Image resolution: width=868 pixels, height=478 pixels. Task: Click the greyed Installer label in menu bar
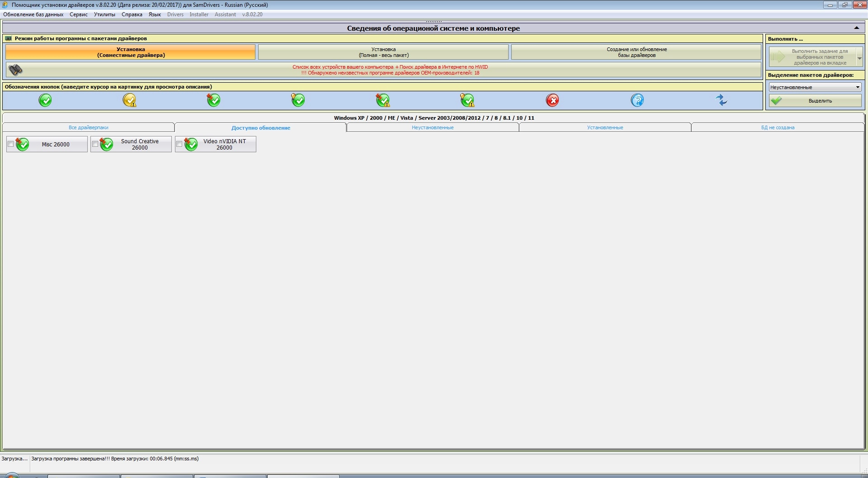tap(199, 14)
